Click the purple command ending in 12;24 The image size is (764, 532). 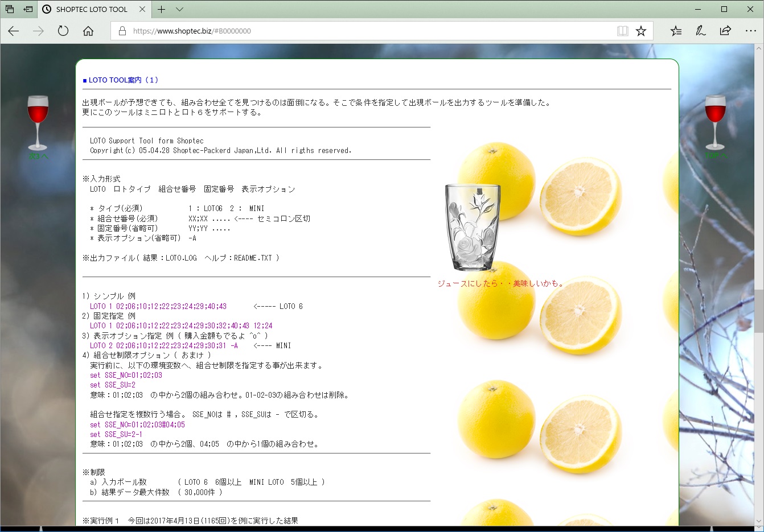point(181,325)
